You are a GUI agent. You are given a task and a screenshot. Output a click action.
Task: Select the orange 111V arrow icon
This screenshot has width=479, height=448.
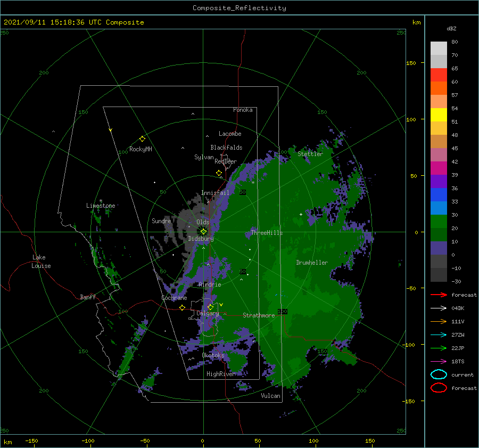point(439,321)
